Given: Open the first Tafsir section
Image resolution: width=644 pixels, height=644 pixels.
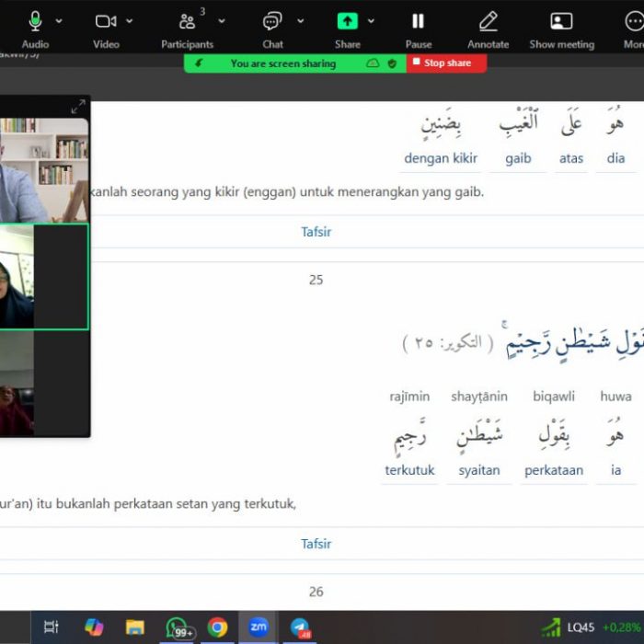Looking at the screenshot, I should [316, 232].
